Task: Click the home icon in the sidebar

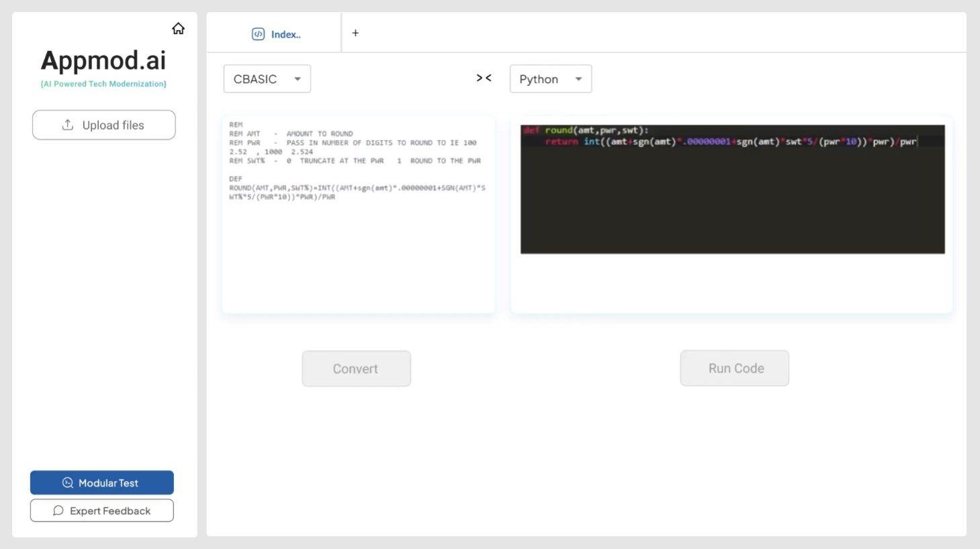Action: (x=178, y=28)
